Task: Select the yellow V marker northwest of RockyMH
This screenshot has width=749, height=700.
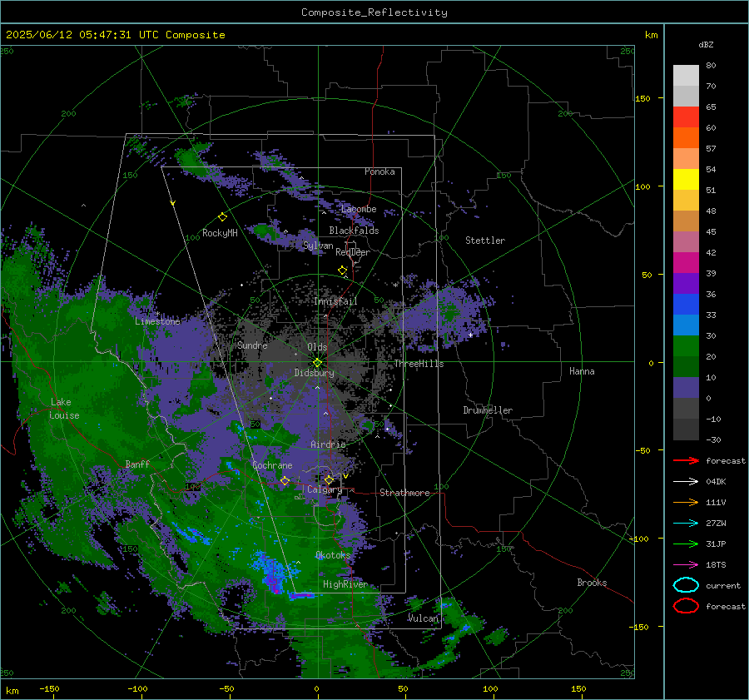Action: click(173, 203)
